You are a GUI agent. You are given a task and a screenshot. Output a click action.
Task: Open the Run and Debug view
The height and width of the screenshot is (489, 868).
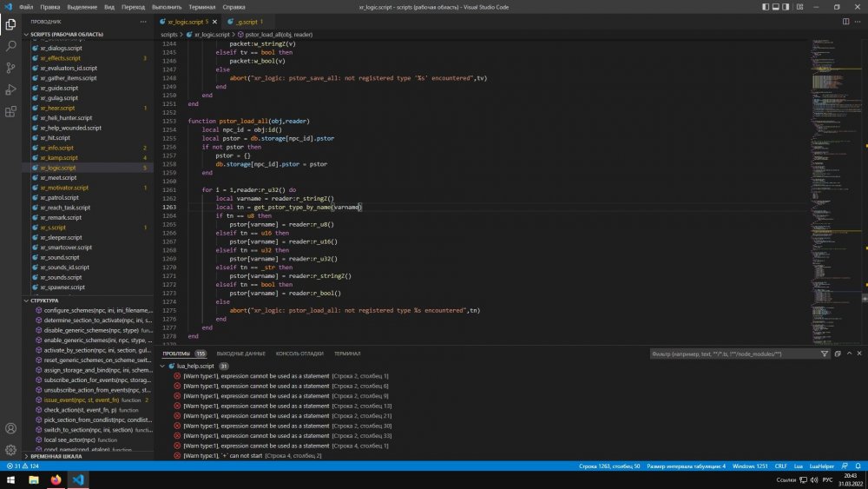click(x=11, y=89)
